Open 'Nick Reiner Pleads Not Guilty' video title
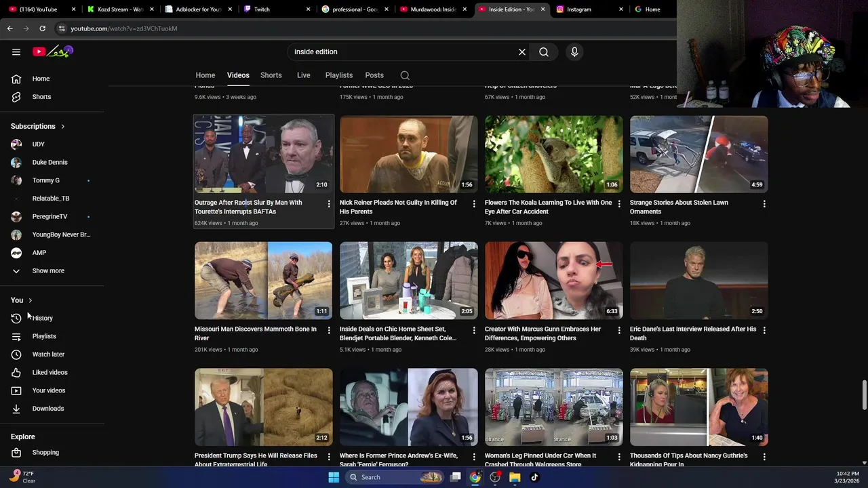868x488 pixels. (x=399, y=207)
